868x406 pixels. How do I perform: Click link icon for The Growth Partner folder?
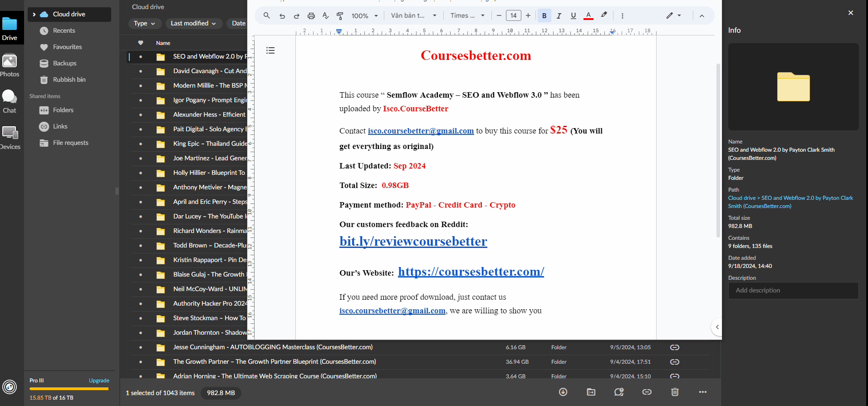(x=675, y=362)
